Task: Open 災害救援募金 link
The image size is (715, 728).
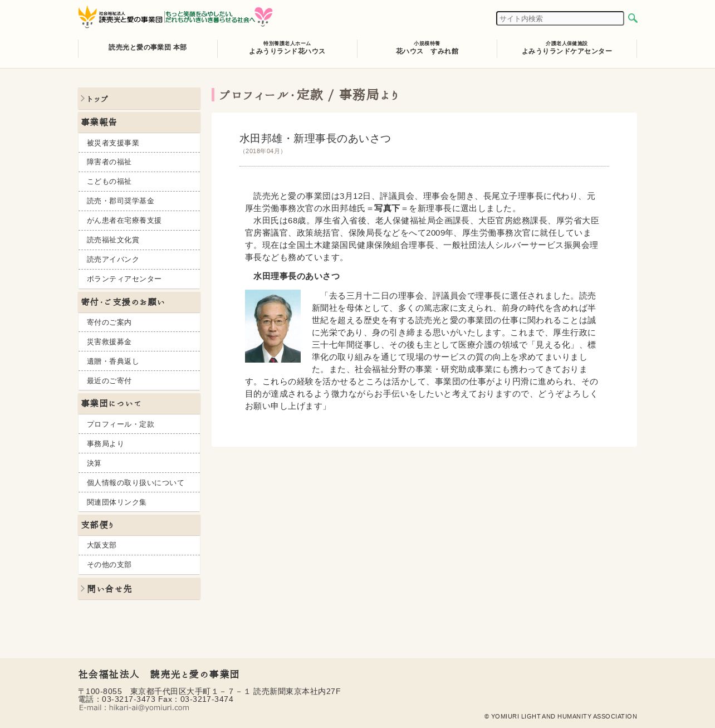Action: pyautogui.click(x=139, y=342)
